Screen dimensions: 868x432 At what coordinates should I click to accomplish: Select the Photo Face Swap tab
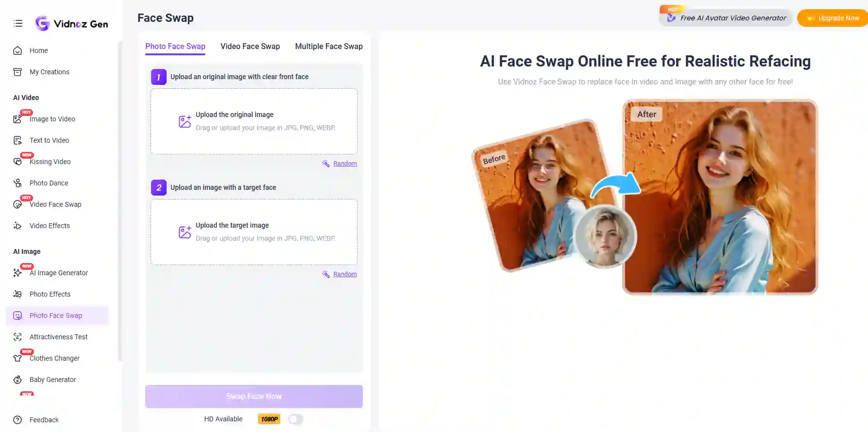click(175, 46)
